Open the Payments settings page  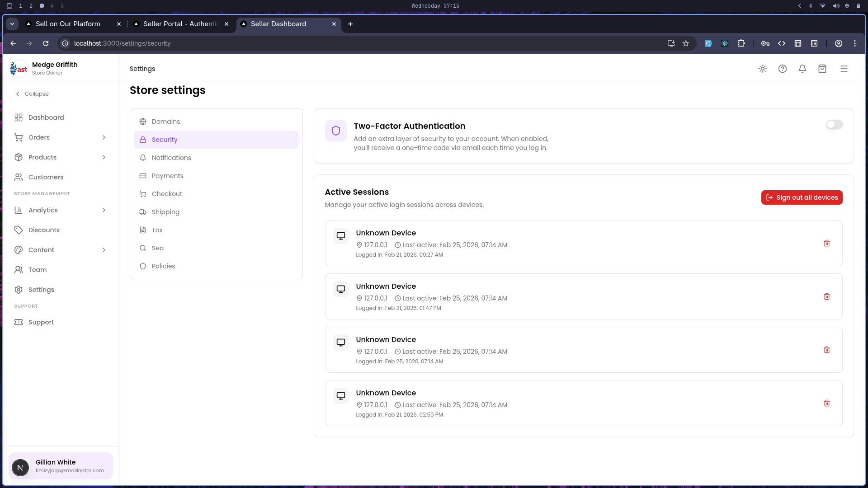click(x=168, y=176)
